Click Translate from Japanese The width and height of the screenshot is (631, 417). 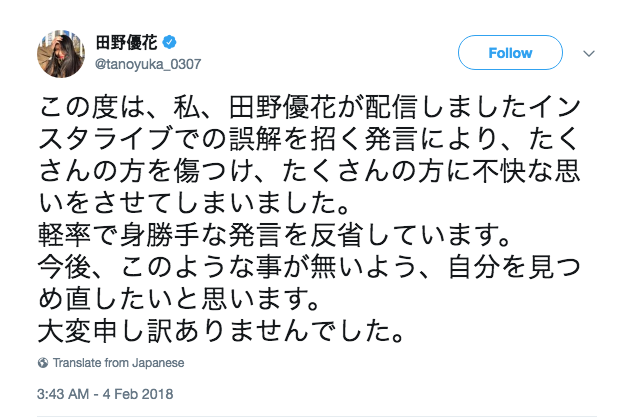pos(118,362)
